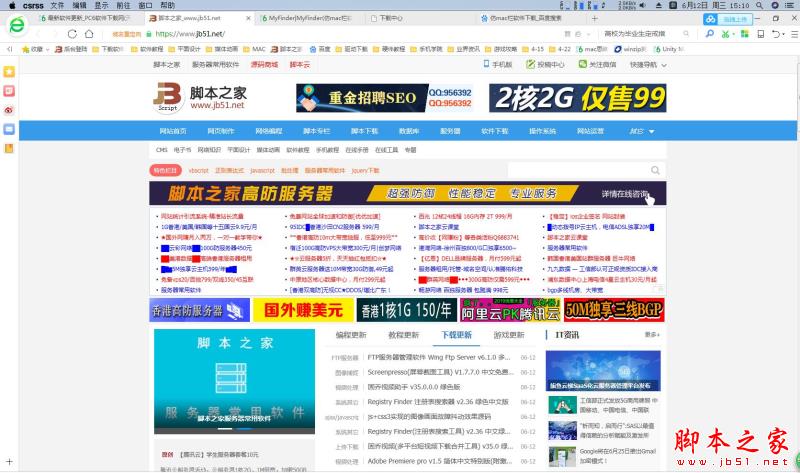The image size is (800, 473).
Task: Click the page search magnifier icon
Action: click(655, 170)
